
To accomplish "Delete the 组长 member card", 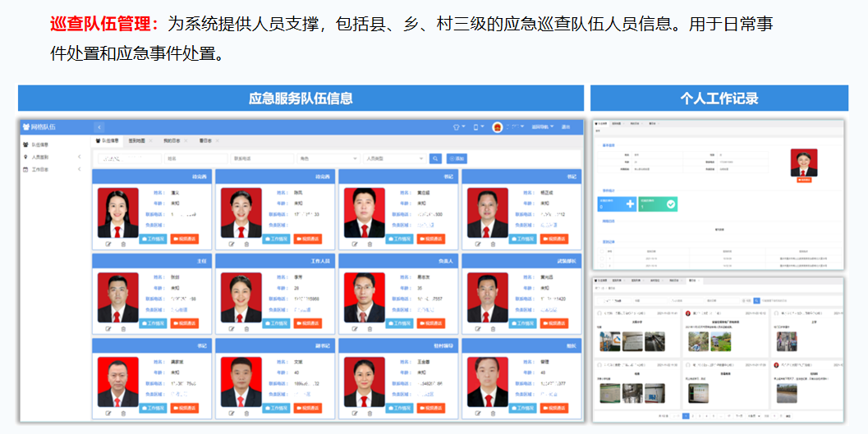I will (x=493, y=413).
